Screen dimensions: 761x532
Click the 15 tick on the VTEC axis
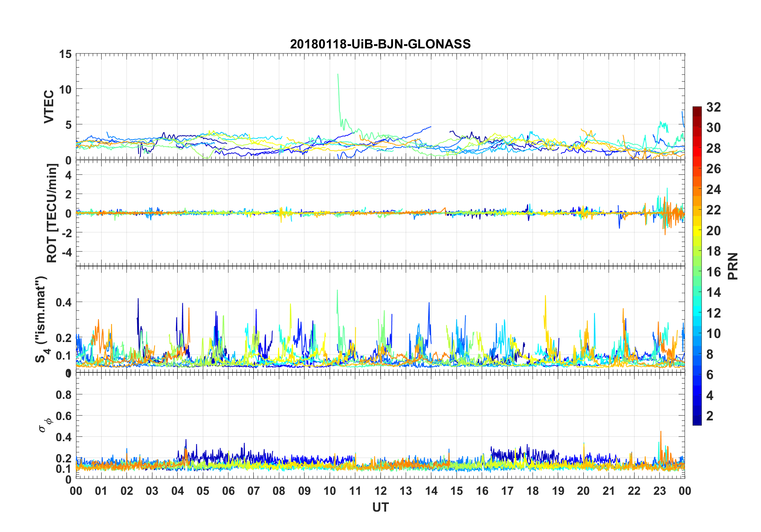65,54
